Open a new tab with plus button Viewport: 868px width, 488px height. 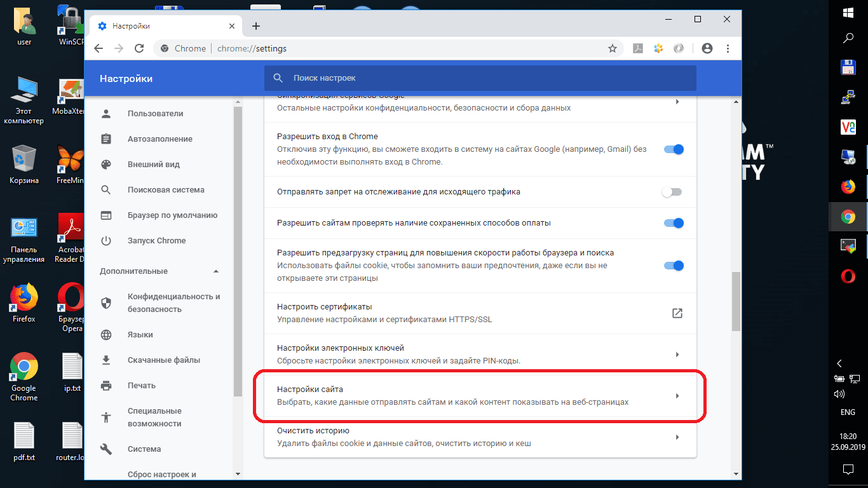(x=256, y=26)
